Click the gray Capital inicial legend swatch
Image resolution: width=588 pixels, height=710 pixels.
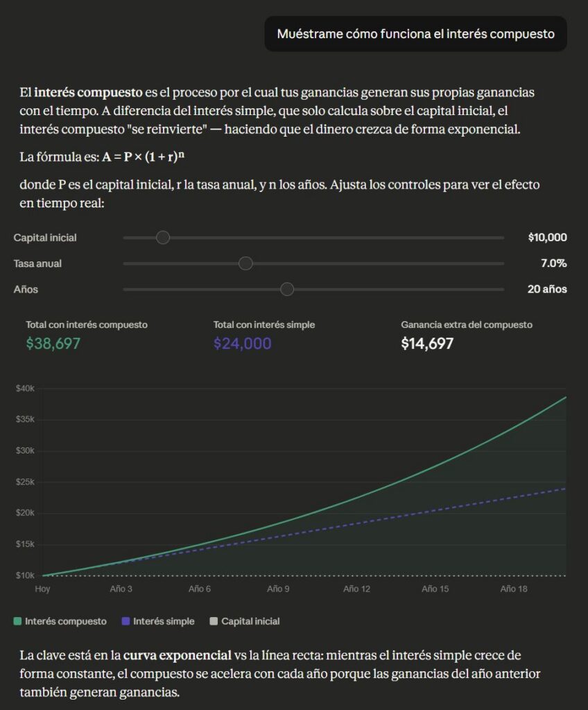point(214,621)
